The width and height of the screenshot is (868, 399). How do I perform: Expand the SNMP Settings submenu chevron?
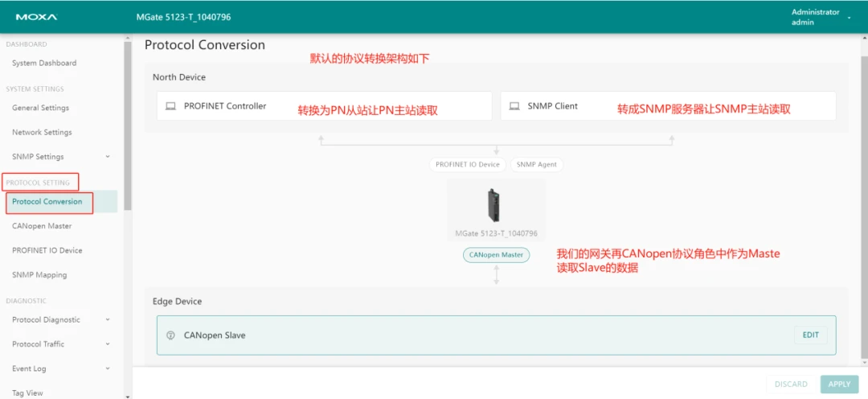(x=108, y=157)
